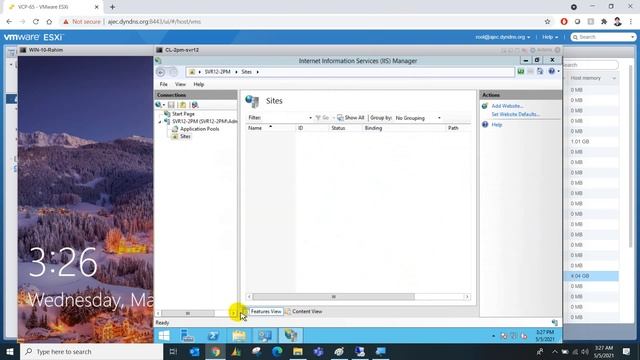Select the 1.01 GB host memory row
This screenshot has height=360, width=640.
(x=592, y=142)
